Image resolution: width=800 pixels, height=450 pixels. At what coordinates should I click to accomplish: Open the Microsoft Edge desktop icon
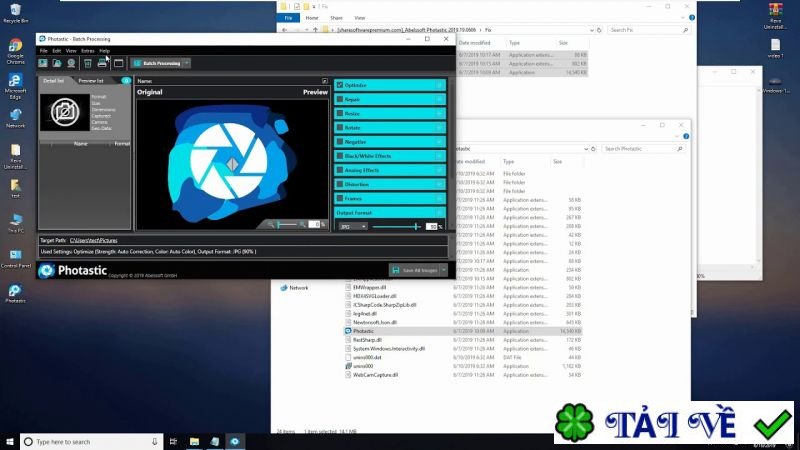pyautogui.click(x=15, y=86)
